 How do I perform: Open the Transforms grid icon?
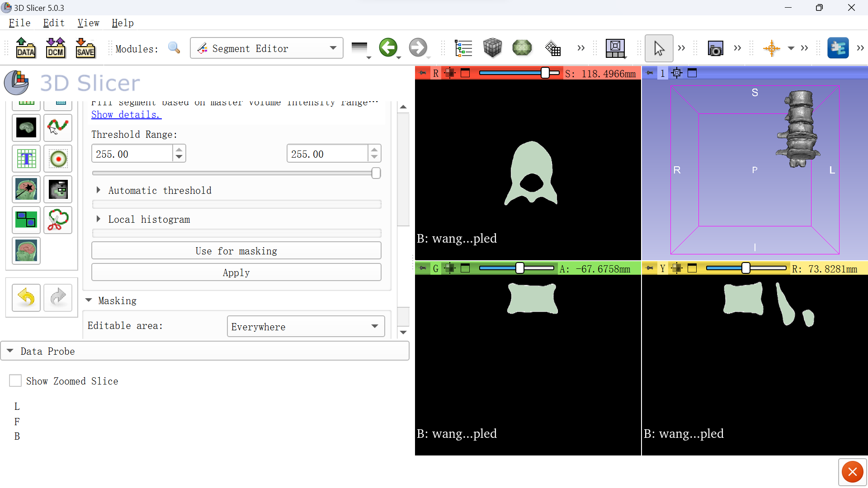click(x=552, y=48)
